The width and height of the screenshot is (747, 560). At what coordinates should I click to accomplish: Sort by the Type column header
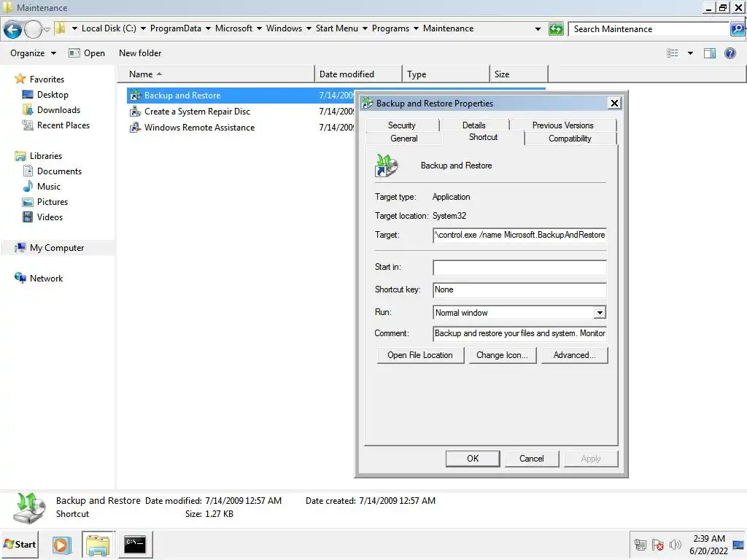(446, 74)
